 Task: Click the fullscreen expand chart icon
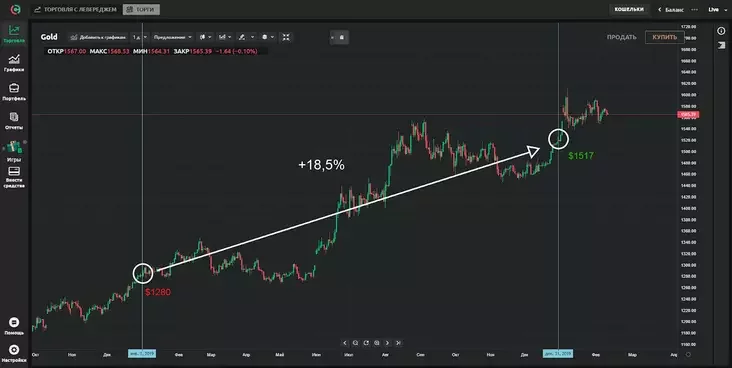click(286, 37)
